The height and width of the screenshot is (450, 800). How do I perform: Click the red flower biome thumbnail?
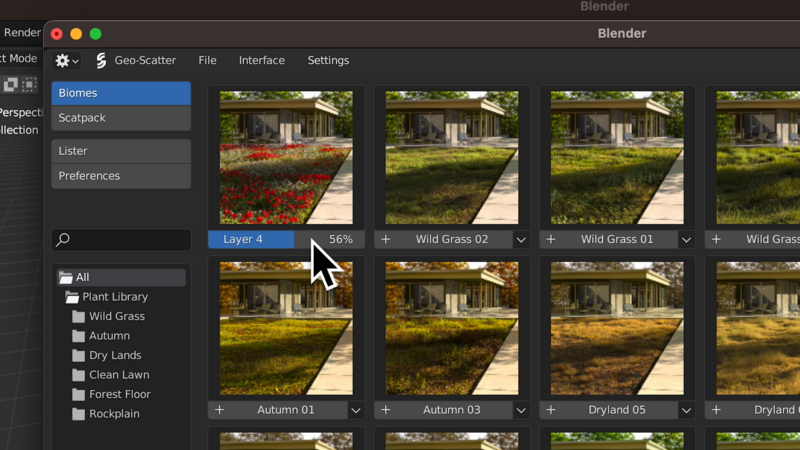click(286, 158)
